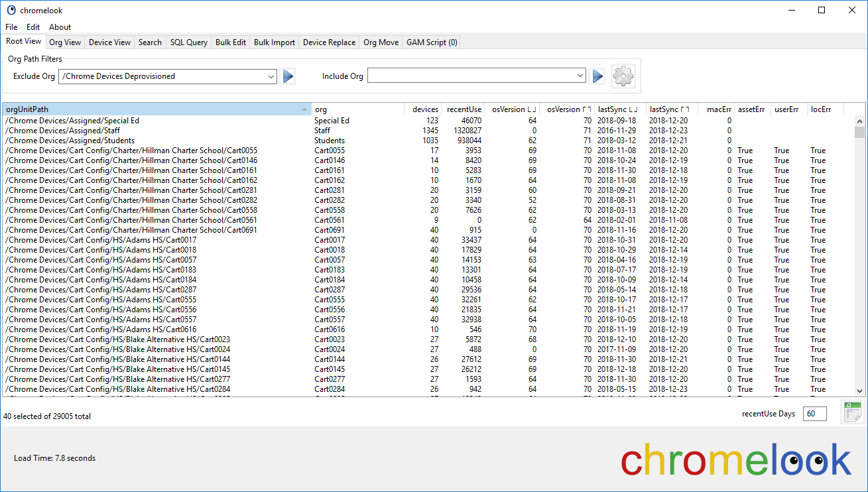Sort by the devices column header

click(x=422, y=109)
